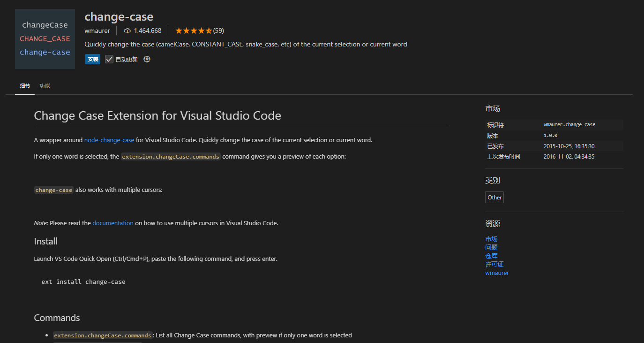Click the five-star rating icons
Screen dimensions: 644x343
point(194,31)
